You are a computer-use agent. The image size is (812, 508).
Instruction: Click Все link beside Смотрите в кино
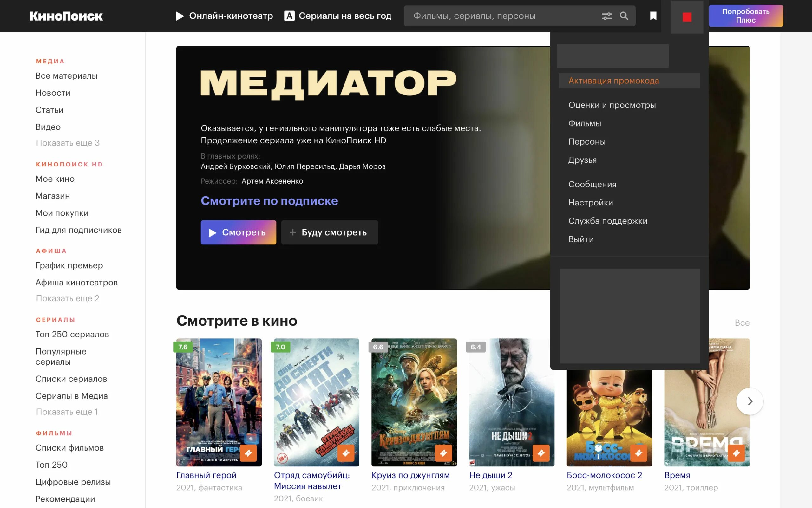point(742,322)
